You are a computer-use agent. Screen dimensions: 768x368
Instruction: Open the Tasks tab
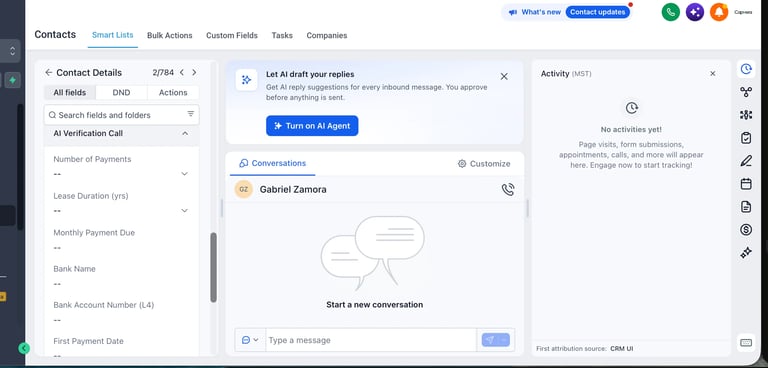(282, 35)
